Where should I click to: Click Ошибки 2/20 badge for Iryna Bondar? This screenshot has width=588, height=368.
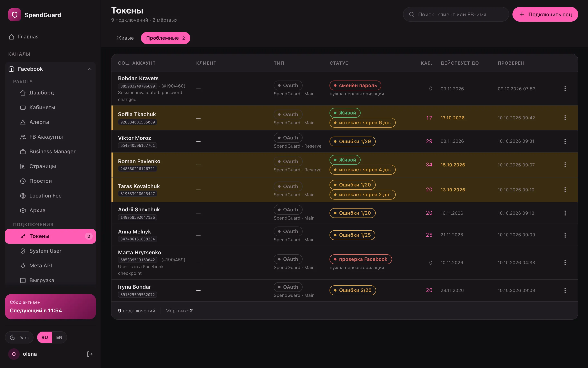point(353,290)
